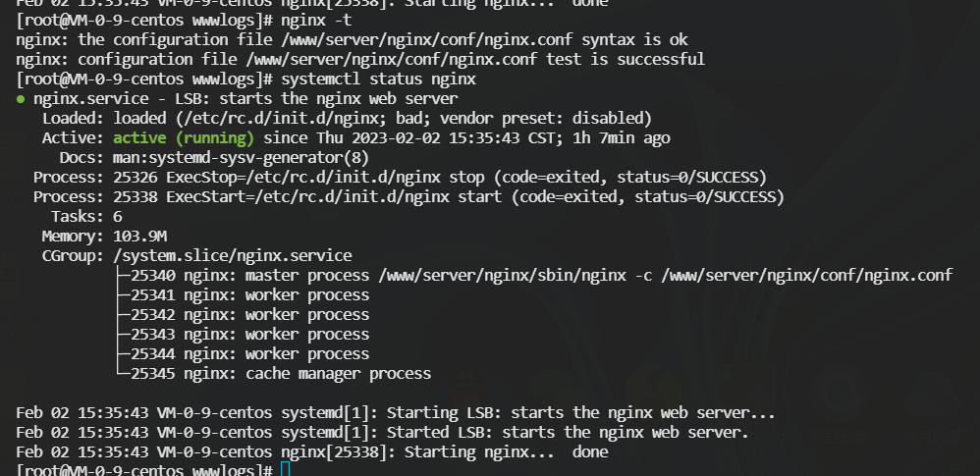Screen dimensions: 980x476
Task: Click the "systemctl status nginx" command text
Action: [378, 79]
